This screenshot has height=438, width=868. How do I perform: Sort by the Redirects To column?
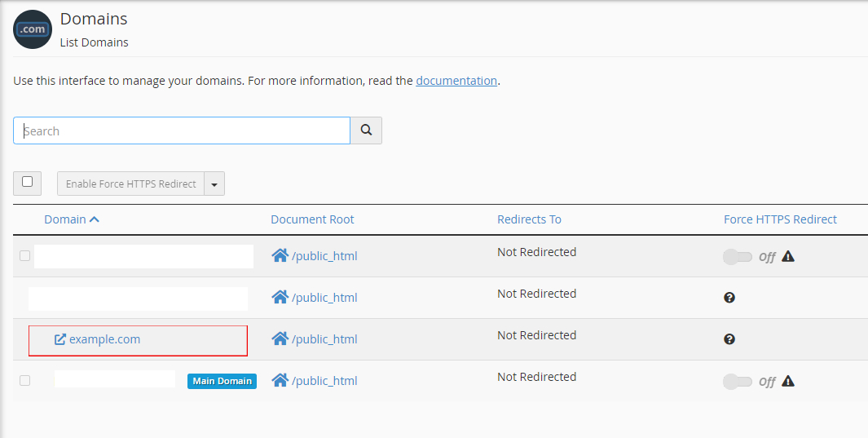coord(529,219)
